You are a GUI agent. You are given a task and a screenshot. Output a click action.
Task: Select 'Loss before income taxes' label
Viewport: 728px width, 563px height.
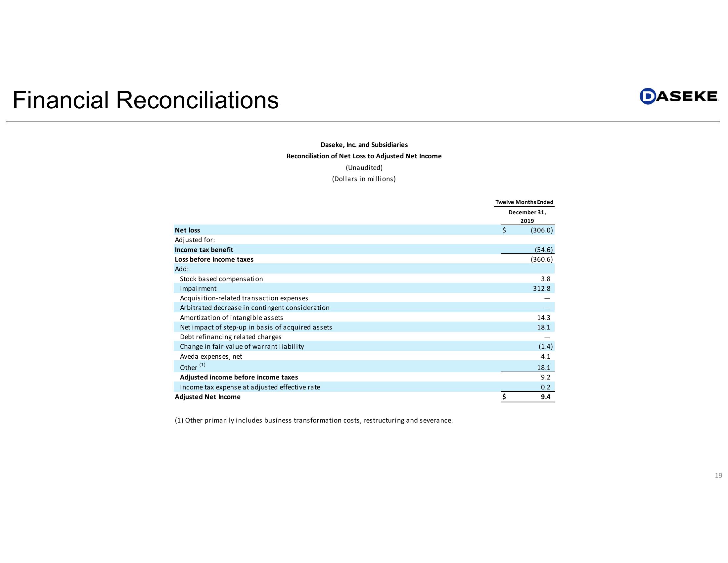coord(214,259)
